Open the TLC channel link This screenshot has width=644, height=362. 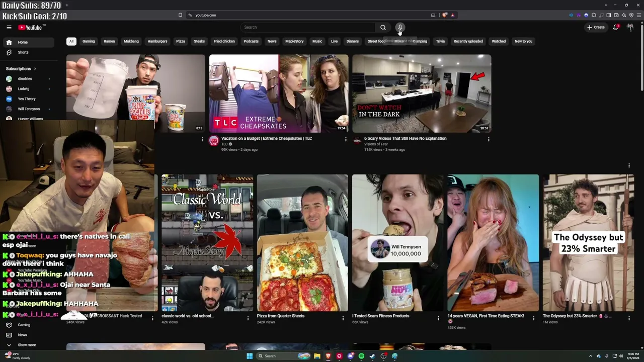224,144
